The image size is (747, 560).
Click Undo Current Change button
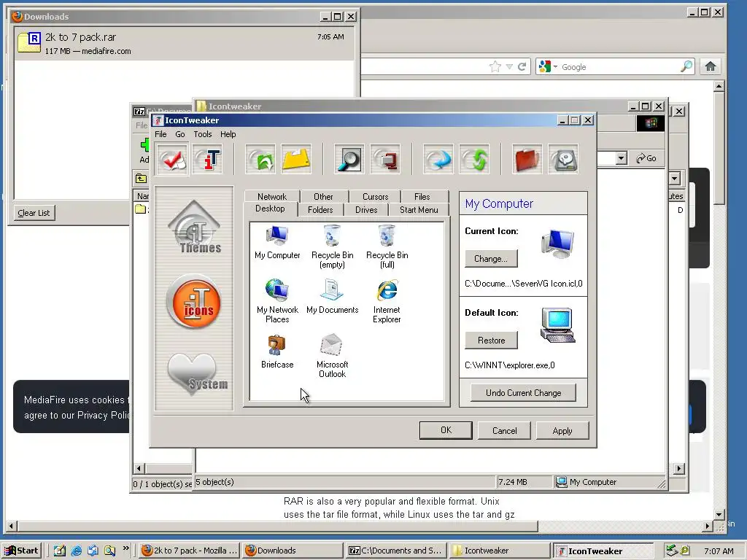click(x=523, y=392)
